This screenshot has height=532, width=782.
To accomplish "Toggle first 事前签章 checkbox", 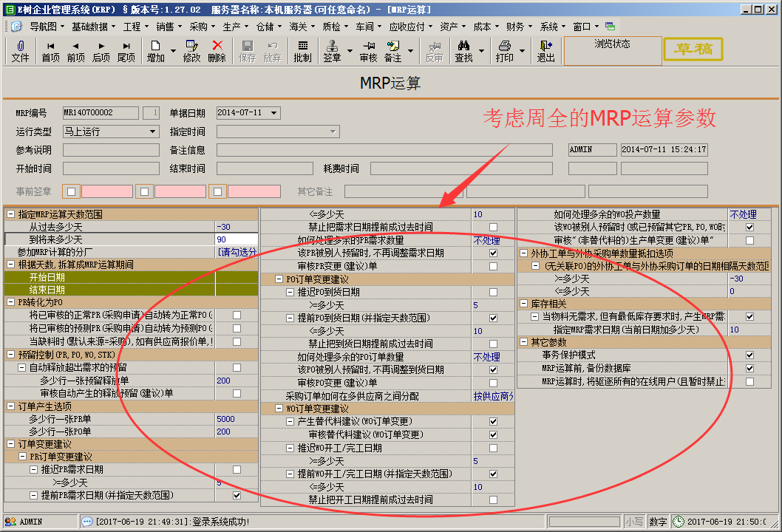I will [x=71, y=191].
